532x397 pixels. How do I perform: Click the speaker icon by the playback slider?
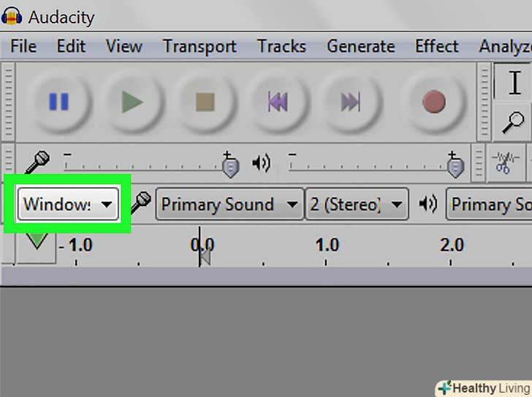coord(261,163)
